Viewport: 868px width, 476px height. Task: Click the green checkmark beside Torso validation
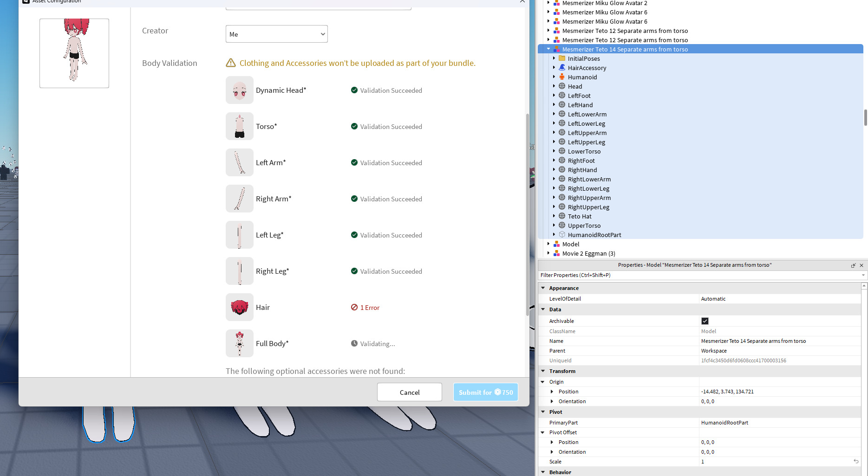tap(354, 126)
